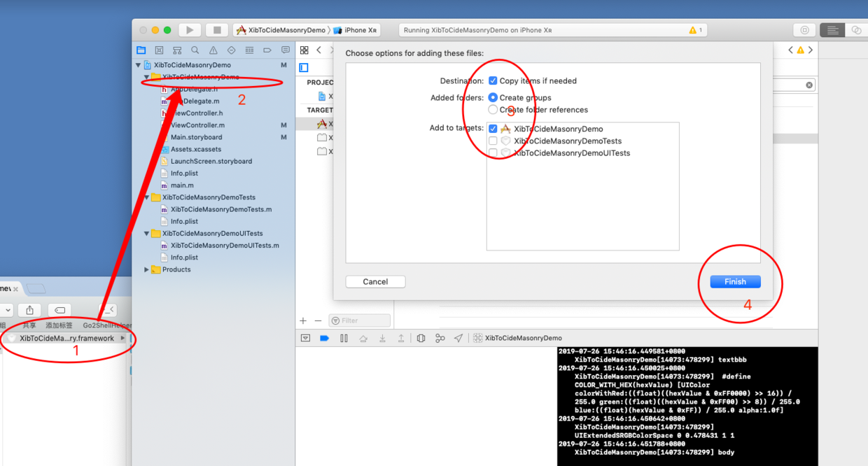
Task: Click Step into in debug bar
Action: click(x=382, y=338)
